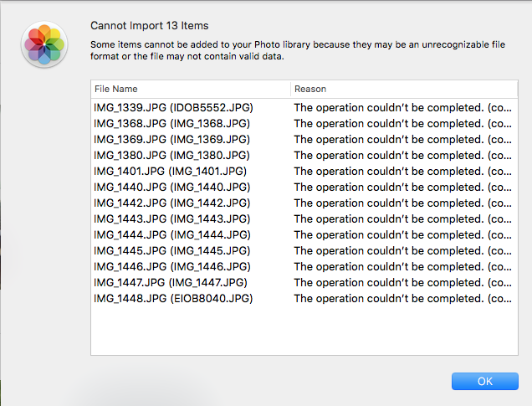Viewport: 532px width, 406px height.
Task: Click the IMG_1443.JPG entry
Action: pyautogui.click(x=171, y=218)
